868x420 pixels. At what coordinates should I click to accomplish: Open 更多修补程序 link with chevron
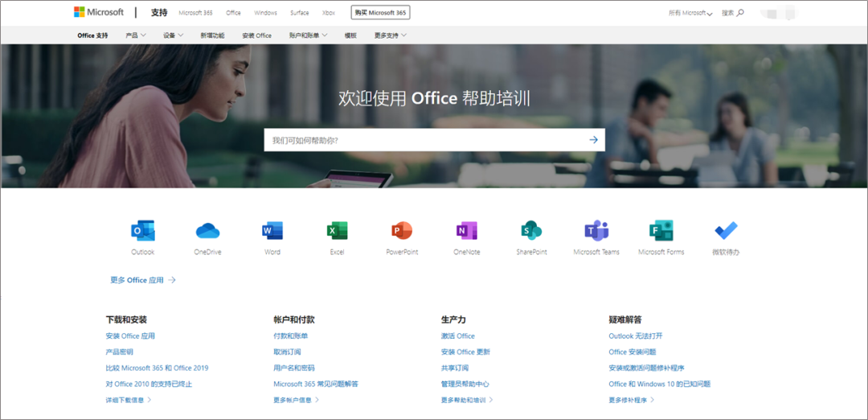632,400
